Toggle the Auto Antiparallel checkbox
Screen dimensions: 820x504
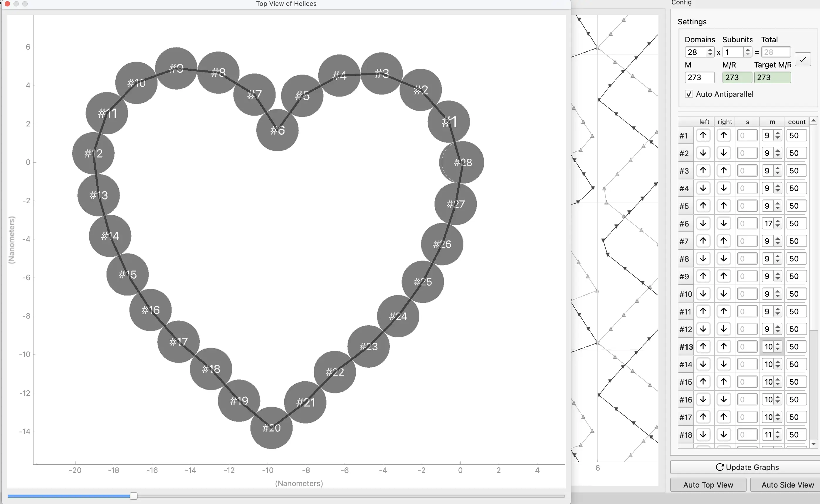[688, 94]
